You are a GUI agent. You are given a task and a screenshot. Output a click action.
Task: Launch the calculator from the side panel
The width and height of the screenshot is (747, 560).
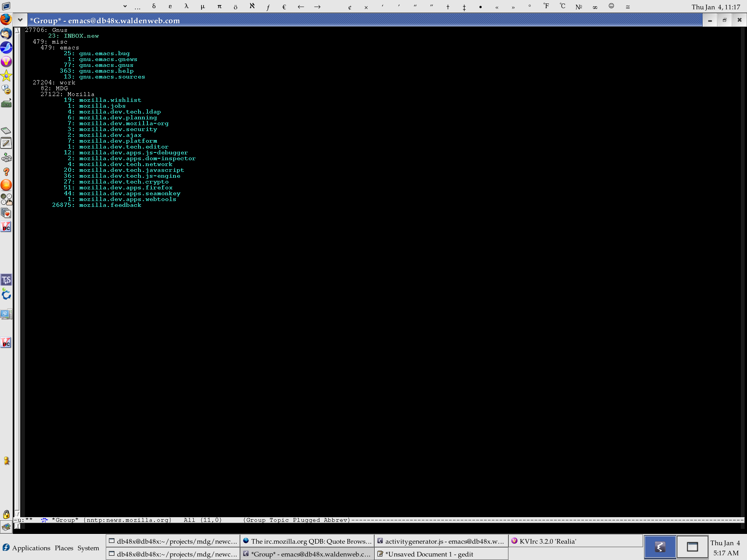[6, 130]
